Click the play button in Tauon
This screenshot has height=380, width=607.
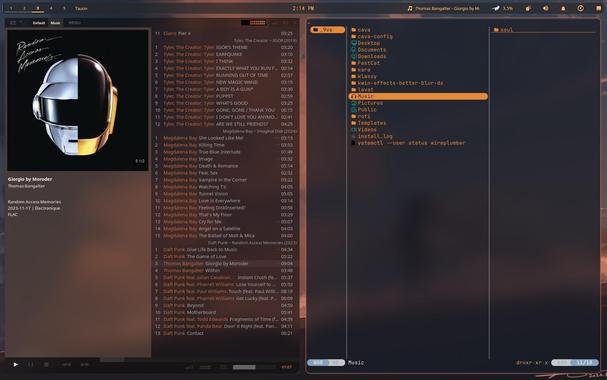[x=15, y=365]
